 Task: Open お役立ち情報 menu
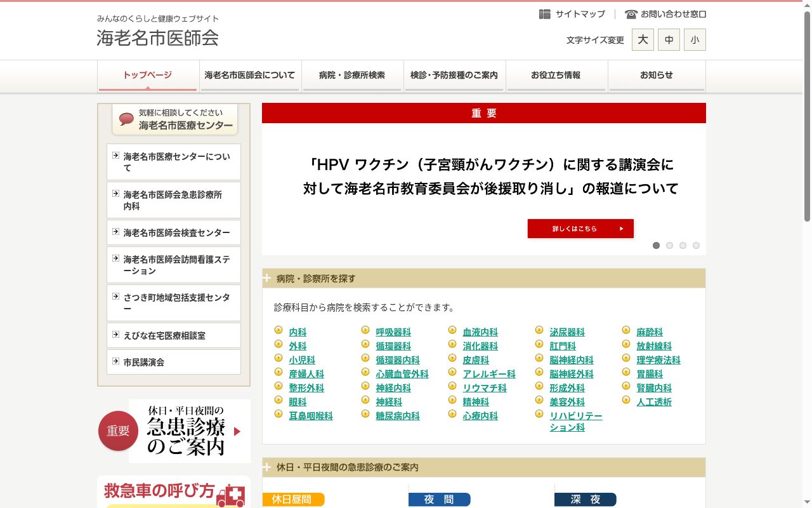pyautogui.click(x=556, y=76)
